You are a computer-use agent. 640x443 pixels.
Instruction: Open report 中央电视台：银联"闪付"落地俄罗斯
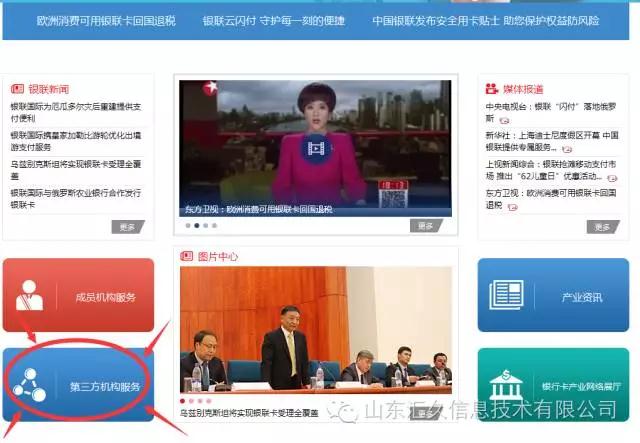pos(551,112)
